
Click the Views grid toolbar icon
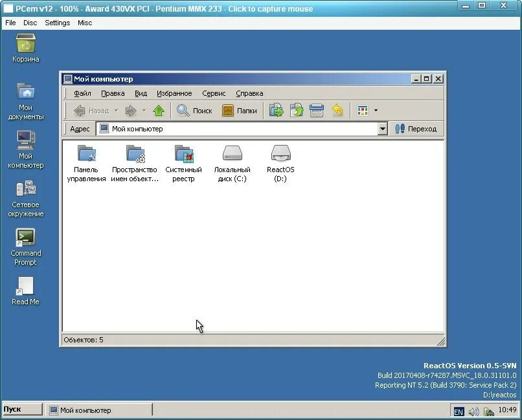[x=362, y=111]
